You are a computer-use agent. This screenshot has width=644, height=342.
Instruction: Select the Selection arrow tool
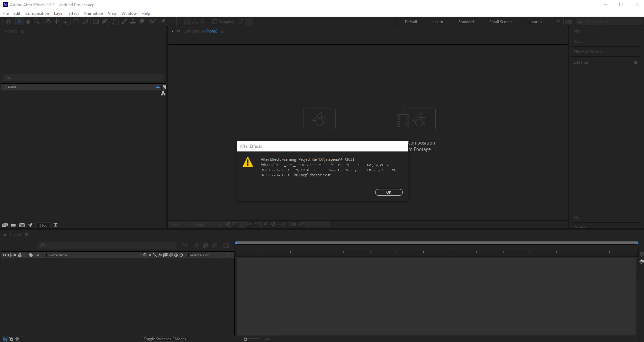[x=19, y=21]
